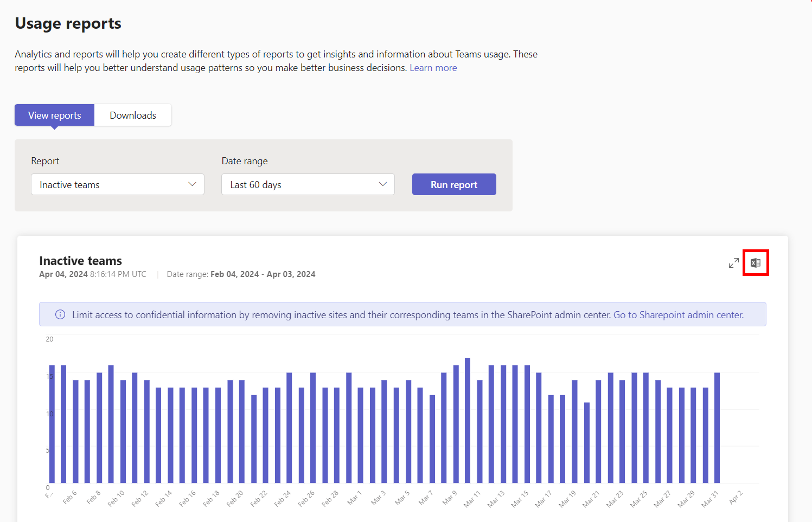Click the first bar on the chart's left
Viewport: 812px width, 522px height.
(x=52, y=424)
